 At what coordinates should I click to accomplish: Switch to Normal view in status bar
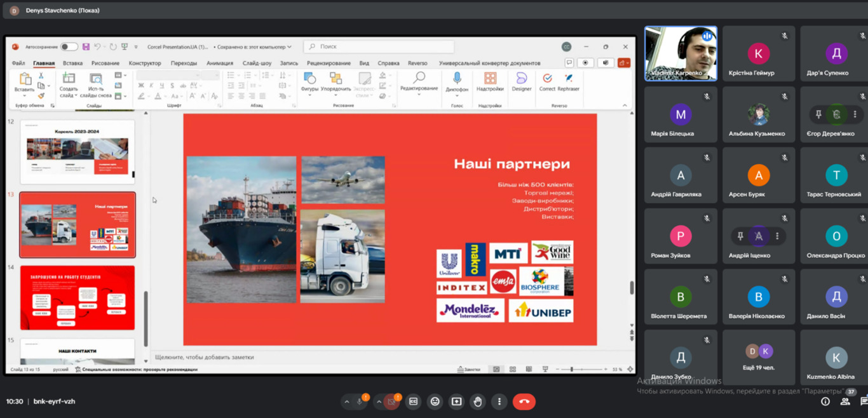pos(496,369)
